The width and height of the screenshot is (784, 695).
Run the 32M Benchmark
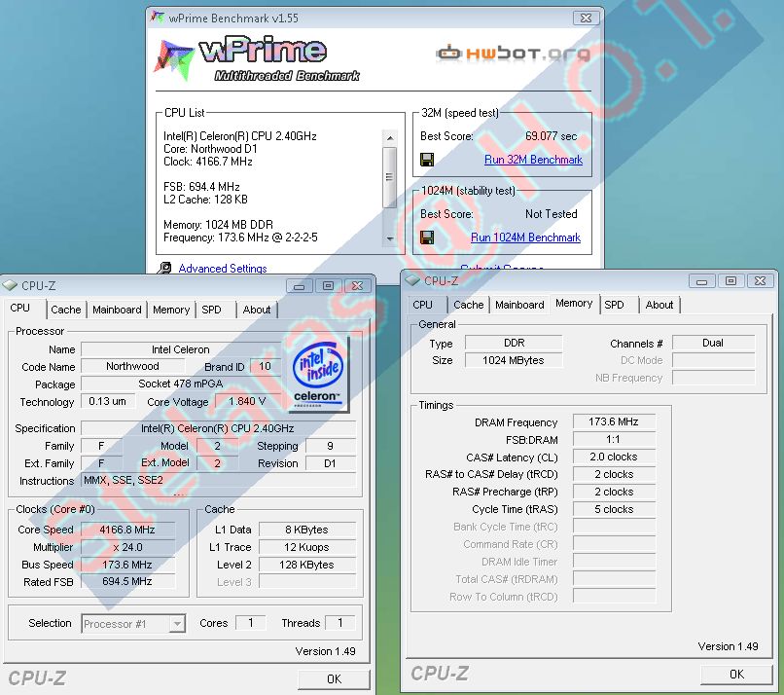533,160
